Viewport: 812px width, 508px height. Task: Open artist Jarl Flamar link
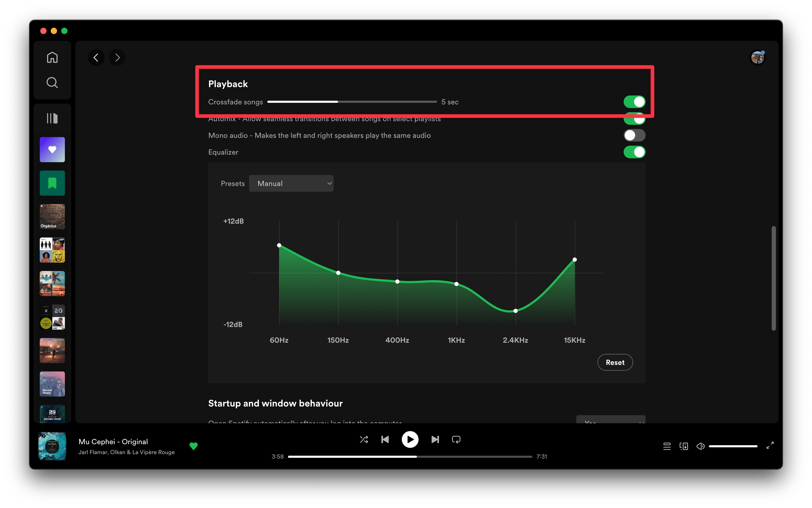(93, 452)
